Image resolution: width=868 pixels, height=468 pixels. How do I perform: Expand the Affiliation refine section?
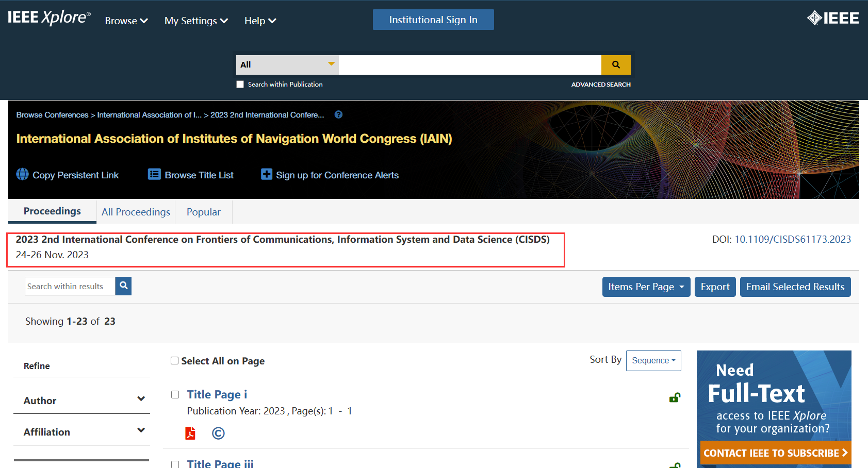point(81,431)
